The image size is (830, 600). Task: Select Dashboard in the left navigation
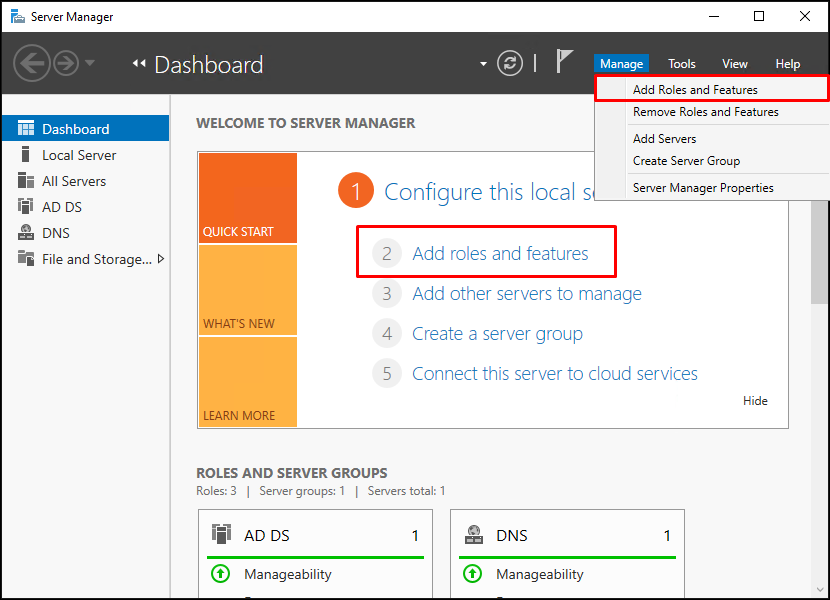(86, 129)
